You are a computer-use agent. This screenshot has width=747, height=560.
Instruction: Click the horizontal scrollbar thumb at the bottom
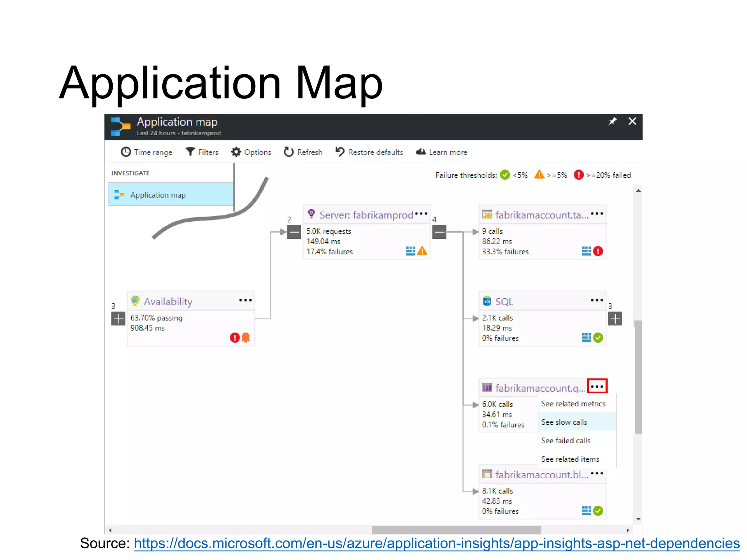click(x=456, y=530)
